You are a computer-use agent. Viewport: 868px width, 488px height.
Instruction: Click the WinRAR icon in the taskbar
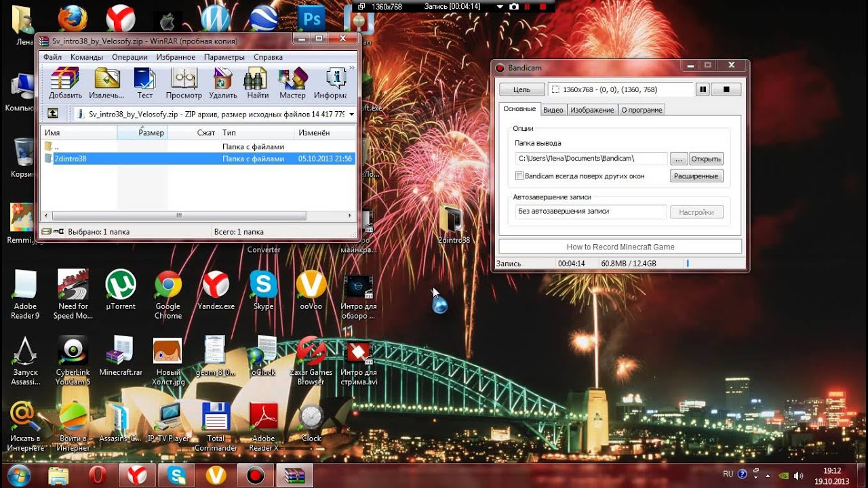[295, 476]
